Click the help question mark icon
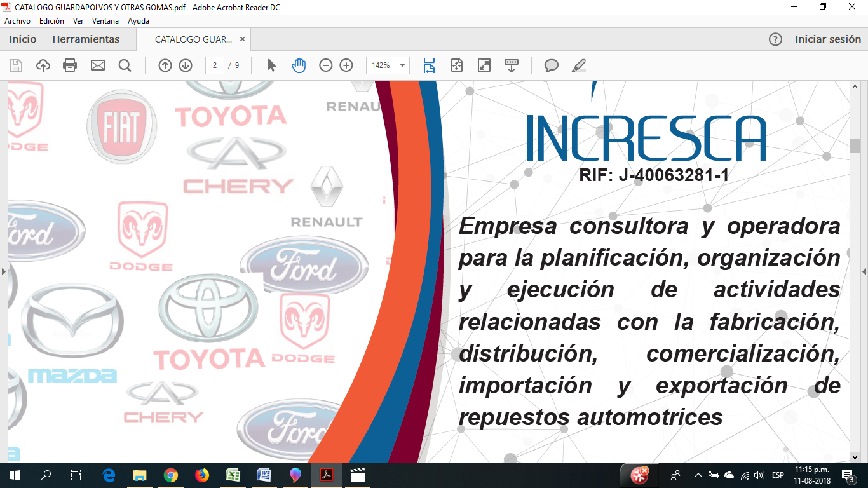868x488 pixels. 775,39
